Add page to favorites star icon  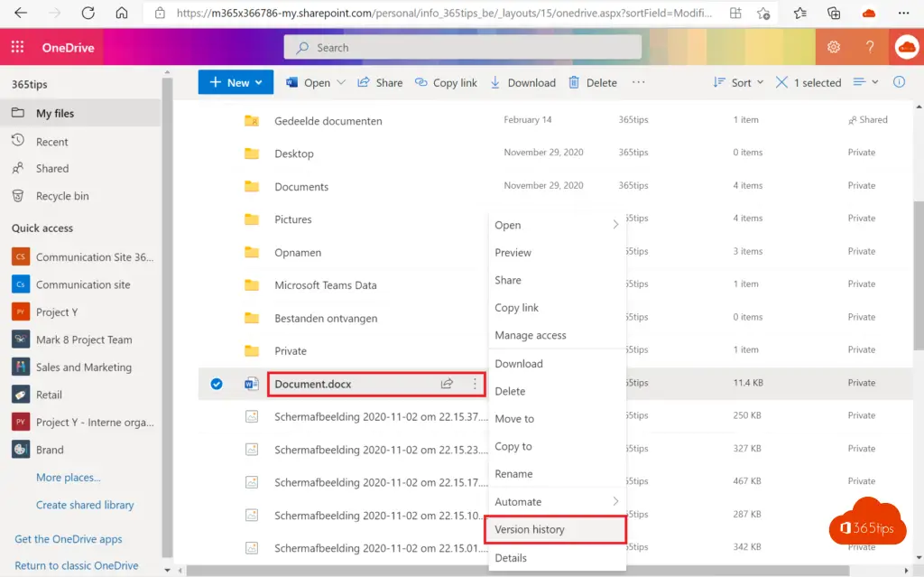click(763, 13)
